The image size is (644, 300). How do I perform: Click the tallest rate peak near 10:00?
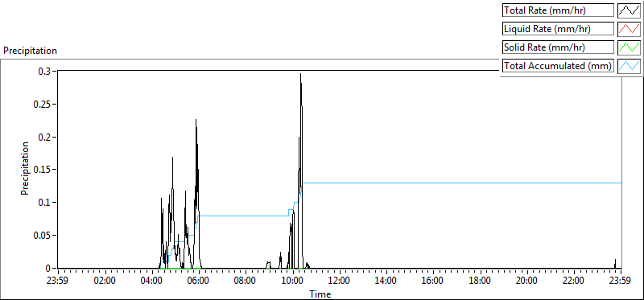pos(300,75)
